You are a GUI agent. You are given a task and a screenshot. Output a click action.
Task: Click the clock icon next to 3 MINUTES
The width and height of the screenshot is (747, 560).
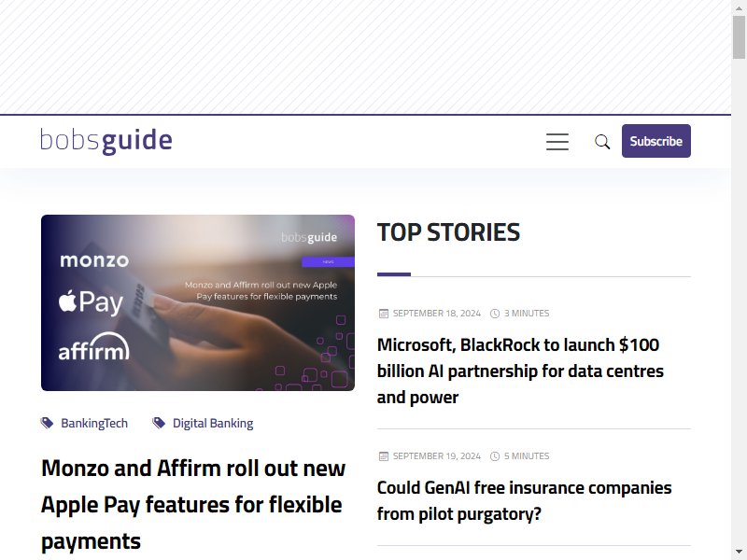[495, 314]
